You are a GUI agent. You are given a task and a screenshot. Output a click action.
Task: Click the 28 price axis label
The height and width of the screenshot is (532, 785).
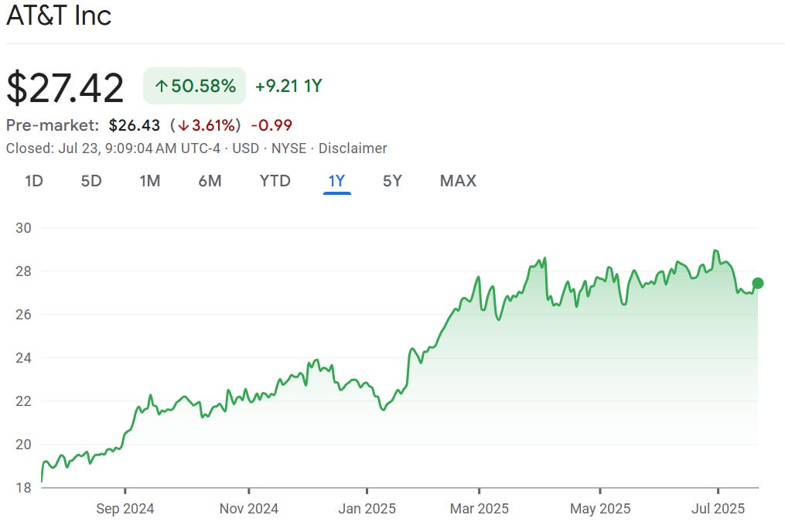click(23, 271)
